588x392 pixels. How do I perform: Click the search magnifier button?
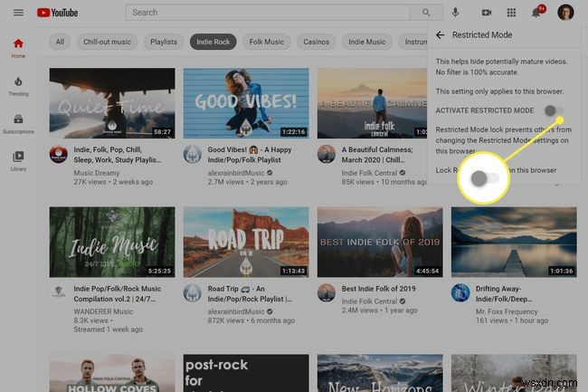coord(426,13)
